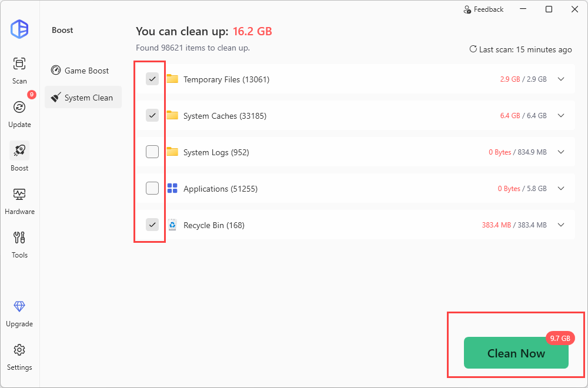This screenshot has width=588, height=388.
Task: Open the Update section icon
Action: click(19, 108)
